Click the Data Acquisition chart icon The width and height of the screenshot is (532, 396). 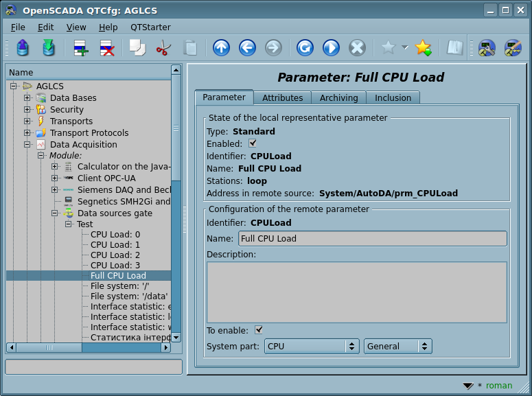(x=41, y=145)
